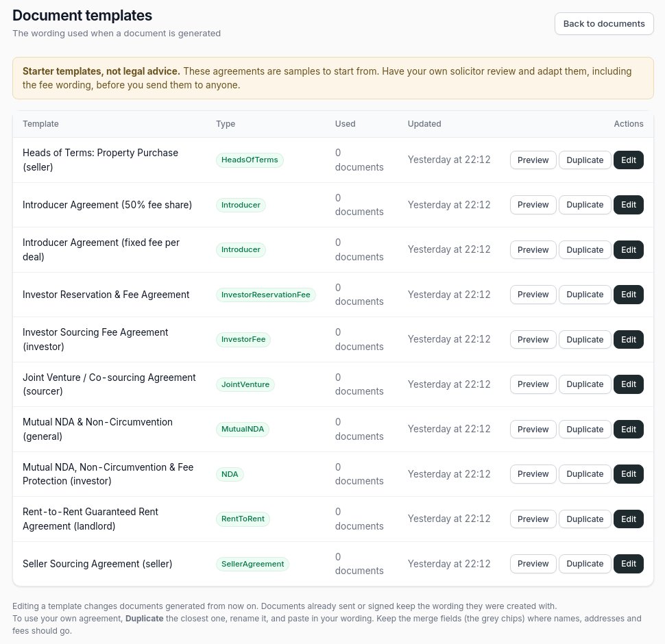The image size is (665, 644).
Task: Edit the Heads of Terms: Property Purchase template
Action: [x=629, y=160]
